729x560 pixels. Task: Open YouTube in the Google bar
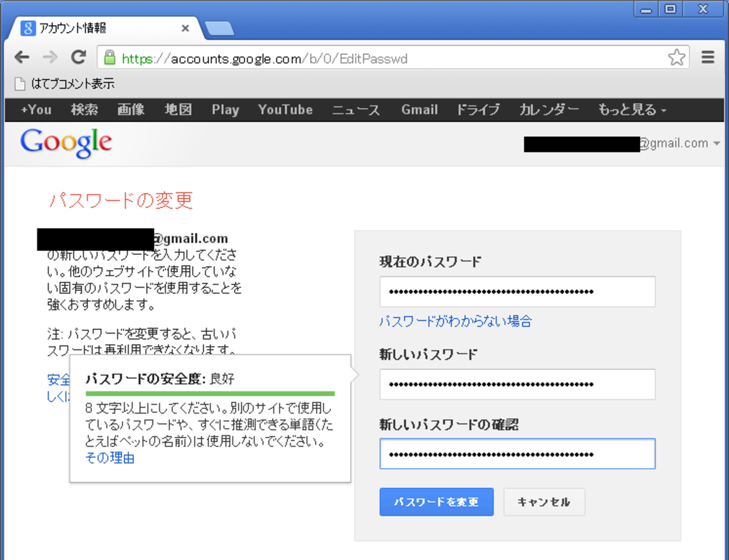tap(285, 110)
